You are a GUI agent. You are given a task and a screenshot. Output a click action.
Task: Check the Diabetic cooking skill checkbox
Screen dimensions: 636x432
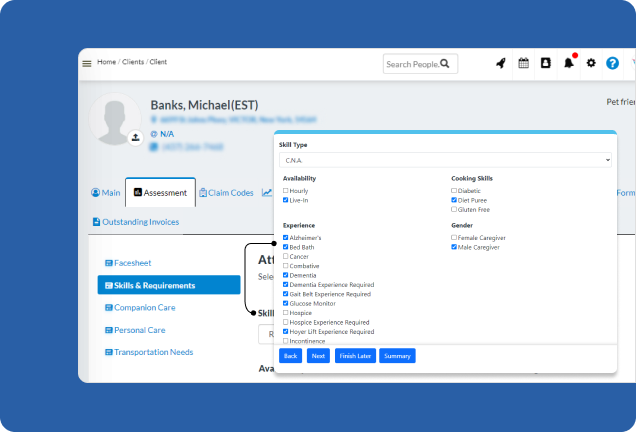(x=454, y=191)
